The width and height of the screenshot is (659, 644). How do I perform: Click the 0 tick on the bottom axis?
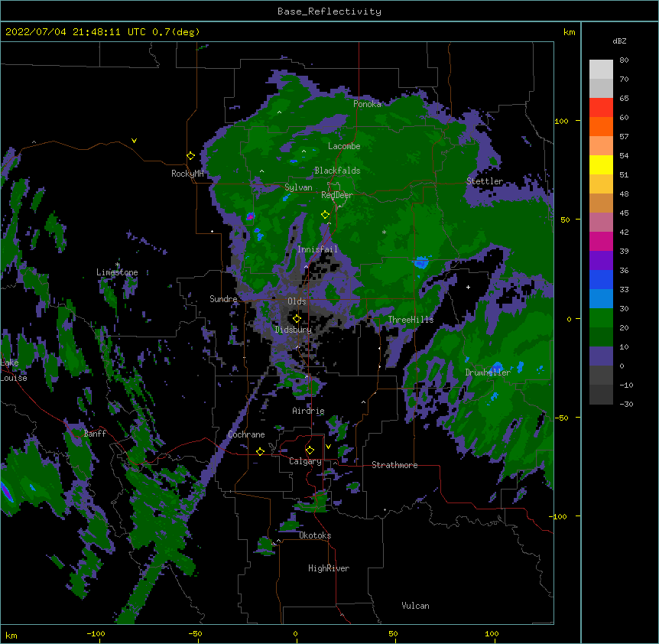click(295, 633)
